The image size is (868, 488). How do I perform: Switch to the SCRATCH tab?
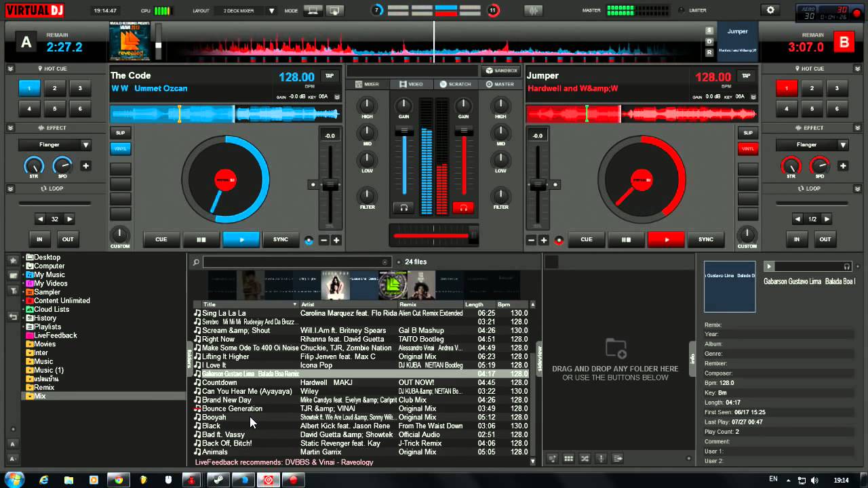click(x=456, y=84)
